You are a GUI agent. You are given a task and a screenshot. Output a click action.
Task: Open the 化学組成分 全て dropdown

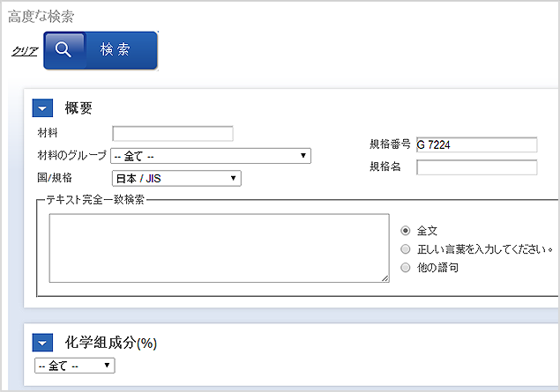pyautogui.click(x=75, y=366)
